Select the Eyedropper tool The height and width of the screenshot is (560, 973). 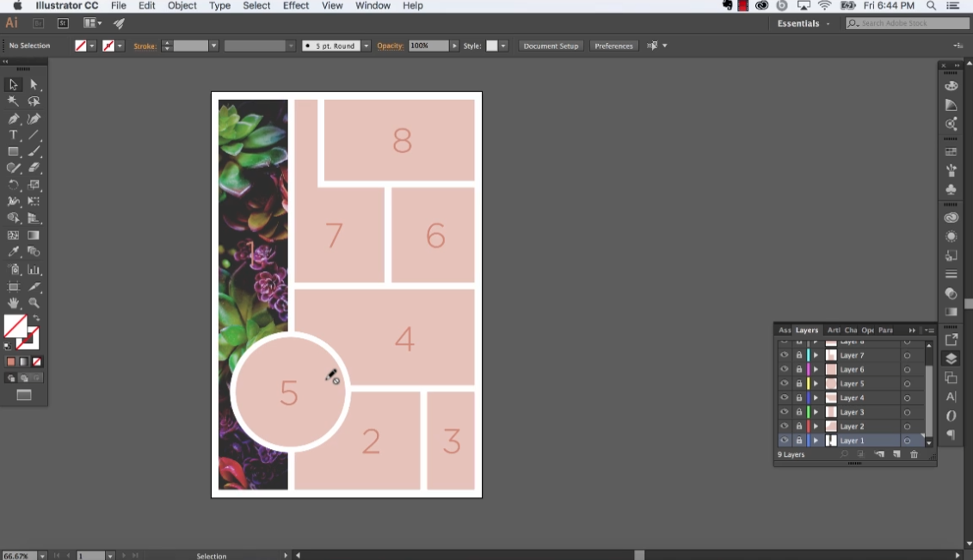click(13, 252)
